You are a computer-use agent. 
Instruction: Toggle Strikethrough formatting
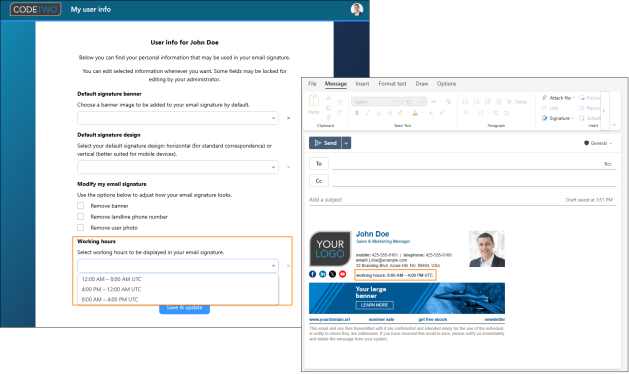pos(390,113)
